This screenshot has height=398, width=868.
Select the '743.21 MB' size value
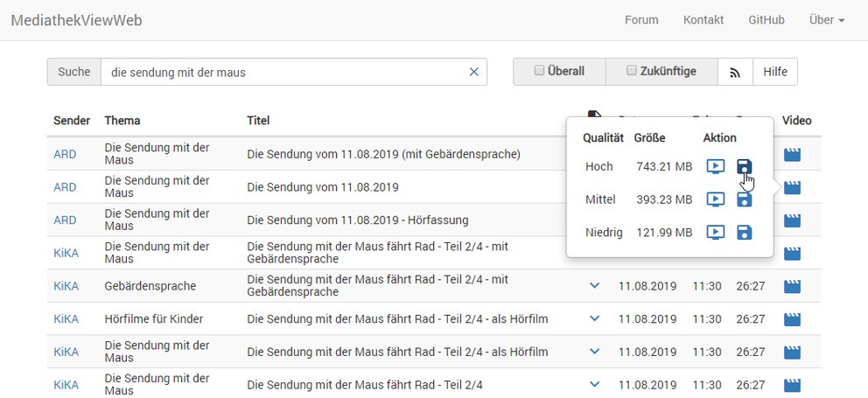click(664, 166)
